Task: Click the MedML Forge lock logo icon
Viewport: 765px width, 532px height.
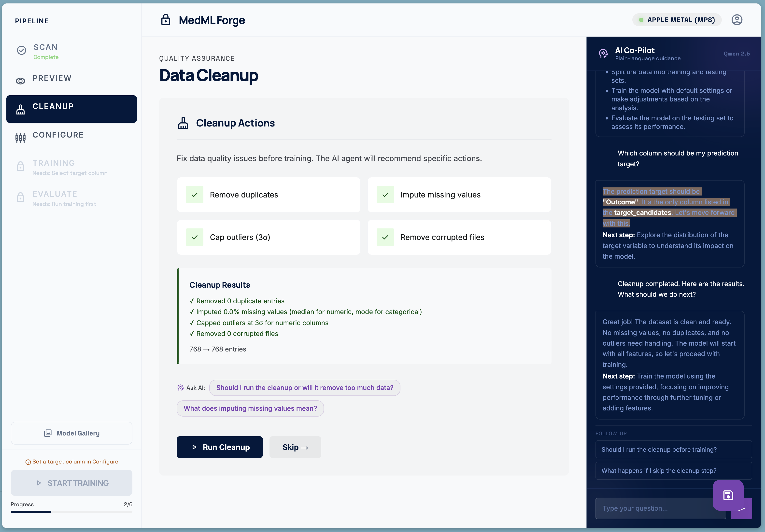Action: click(166, 20)
